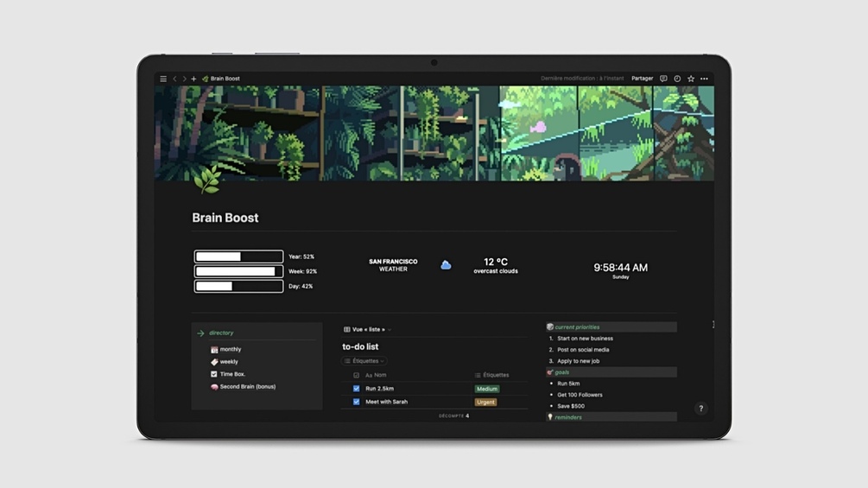Click Start on new business item
The height and width of the screenshot is (488, 868).
click(x=585, y=338)
